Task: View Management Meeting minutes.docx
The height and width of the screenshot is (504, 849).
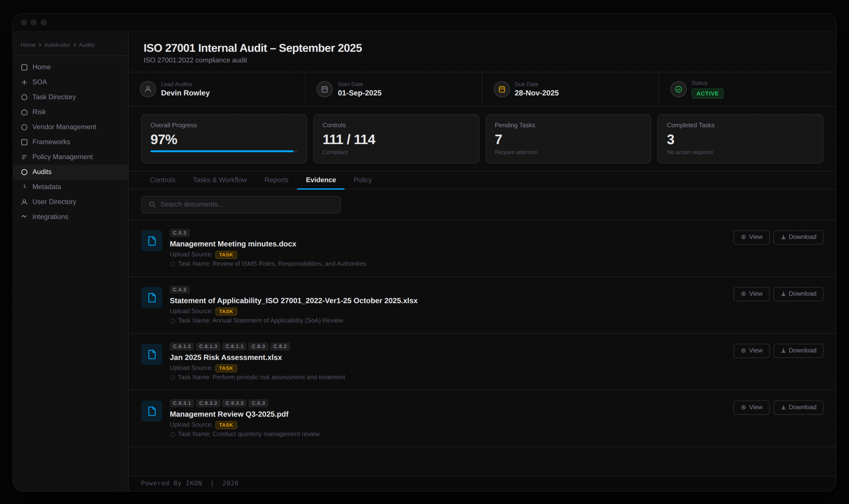Action: click(x=751, y=237)
